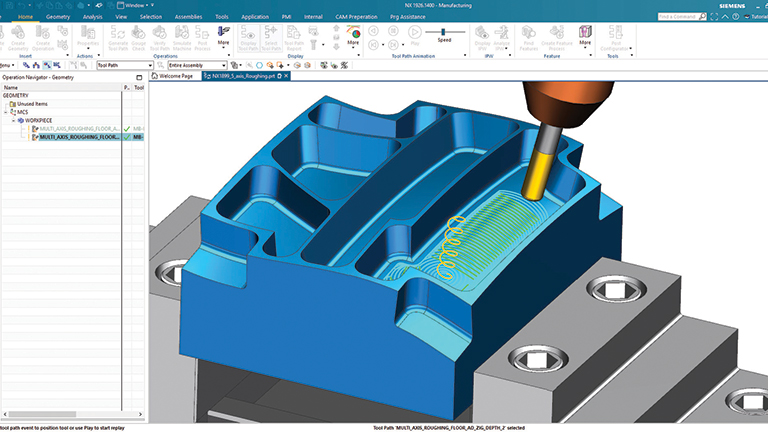The width and height of the screenshot is (768, 432).
Task: Open the PMI ribbon tab
Action: coord(287,17)
